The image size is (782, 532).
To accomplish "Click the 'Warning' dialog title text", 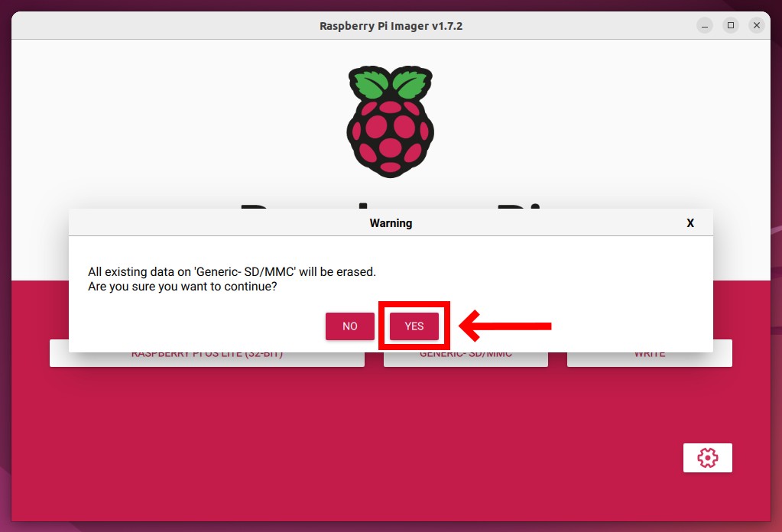I will point(391,223).
